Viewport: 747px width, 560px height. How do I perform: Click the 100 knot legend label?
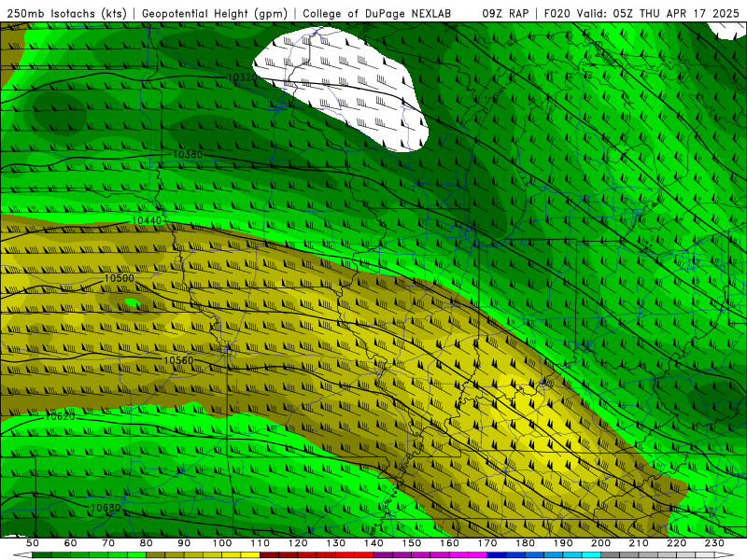222,543
